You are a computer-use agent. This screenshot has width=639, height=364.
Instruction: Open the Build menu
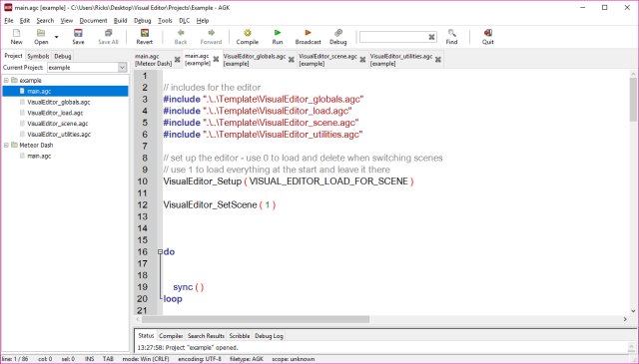(120, 20)
